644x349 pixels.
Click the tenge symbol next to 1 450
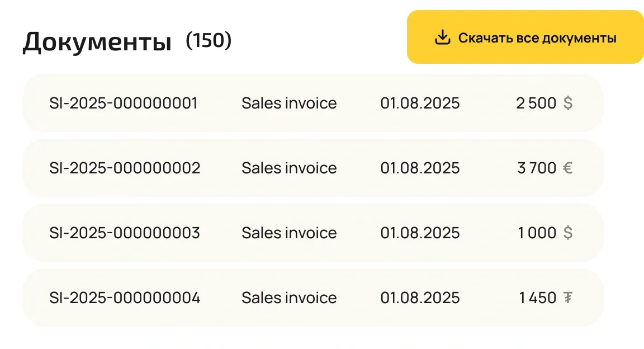567,298
